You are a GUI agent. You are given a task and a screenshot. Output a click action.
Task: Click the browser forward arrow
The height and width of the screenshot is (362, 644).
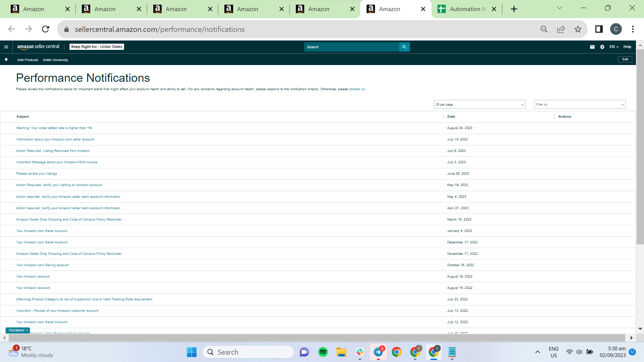click(29, 29)
